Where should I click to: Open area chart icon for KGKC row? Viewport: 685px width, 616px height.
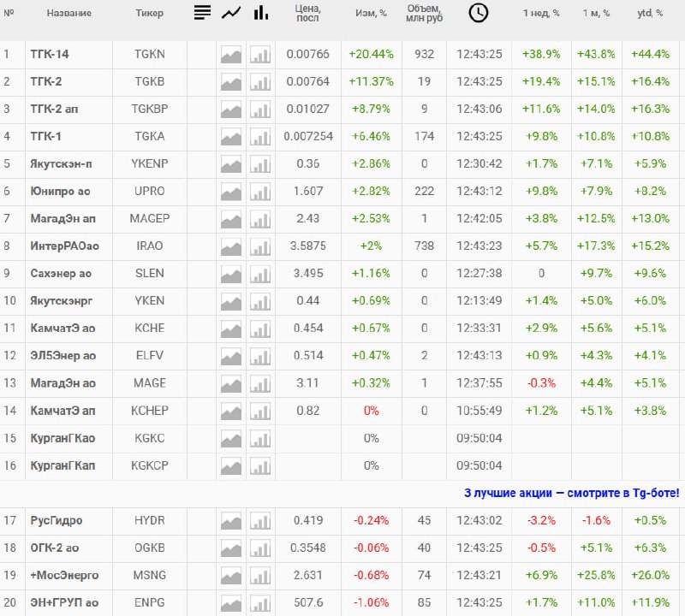(x=231, y=439)
